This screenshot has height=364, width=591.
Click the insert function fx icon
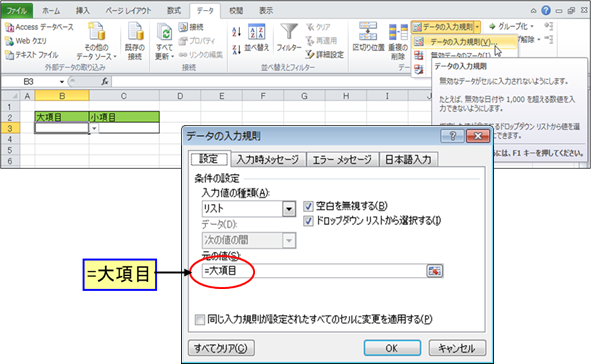pos(105,81)
